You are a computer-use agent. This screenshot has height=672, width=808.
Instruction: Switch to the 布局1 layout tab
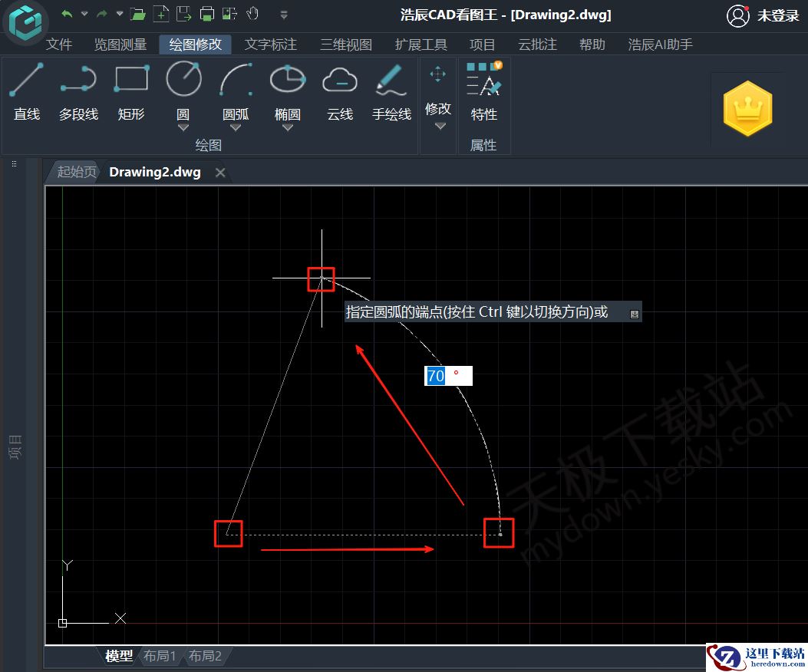tap(160, 656)
